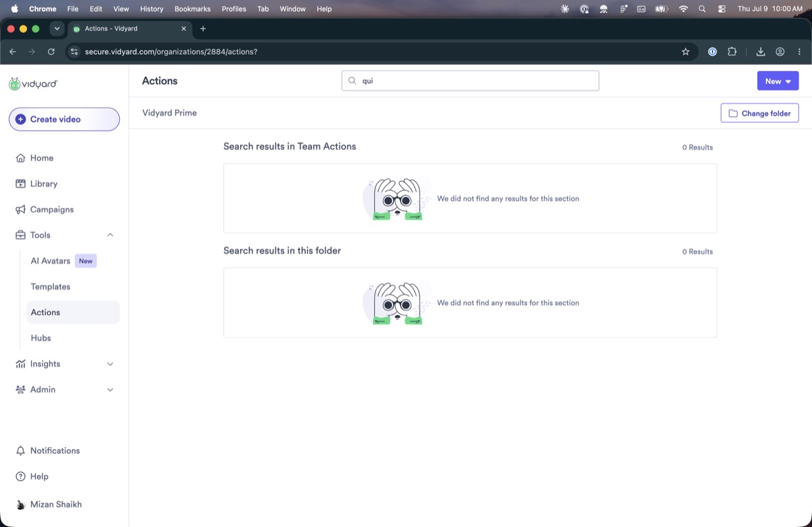Open the tab search dropdown arrow

(57, 28)
